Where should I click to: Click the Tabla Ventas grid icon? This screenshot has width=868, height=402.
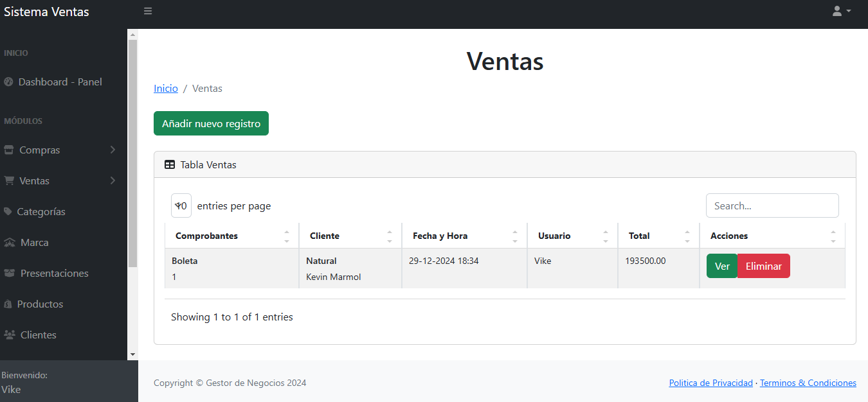(170, 164)
